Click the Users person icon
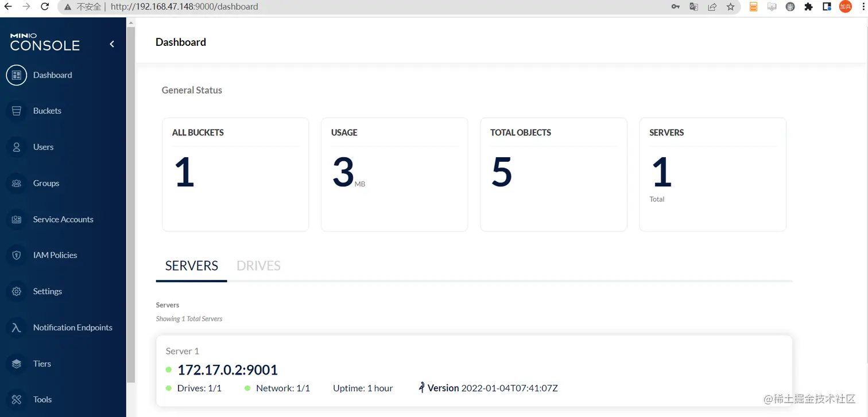The width and height of the screenshot is (868, 417). pyautogui.click(x=17, y=147)
